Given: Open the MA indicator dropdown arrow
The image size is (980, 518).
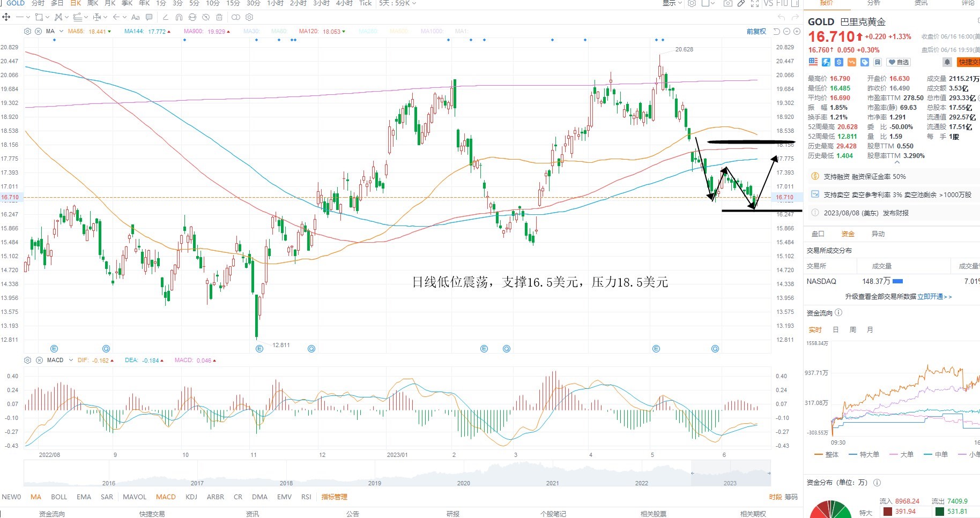Looking at the screenshot, I should (x=61, y=32).
